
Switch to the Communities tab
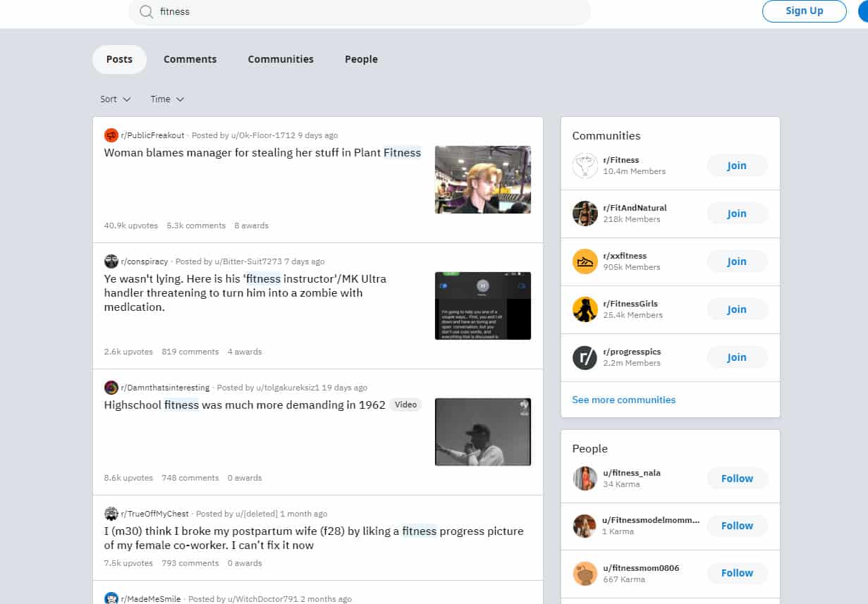point(280,59)
